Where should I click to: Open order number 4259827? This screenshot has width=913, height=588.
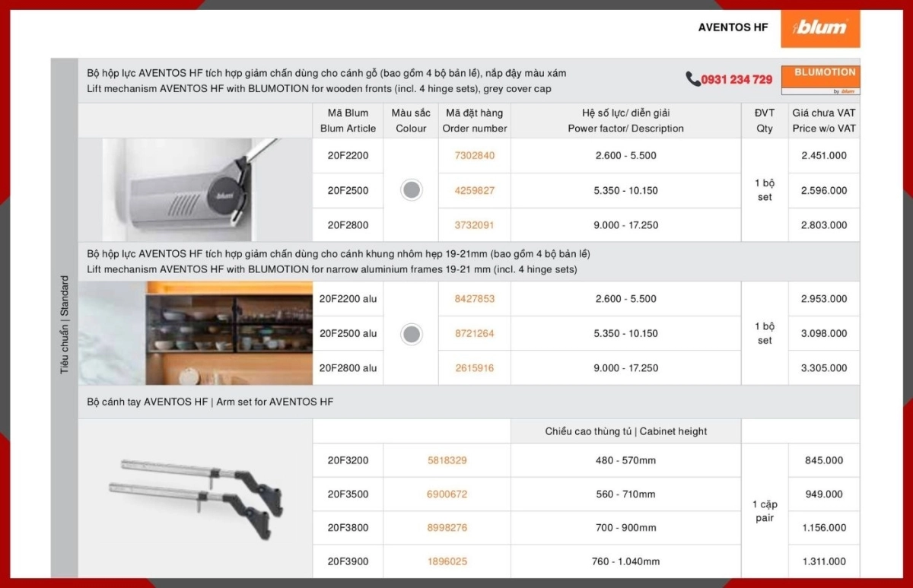(x=474, y=190)
